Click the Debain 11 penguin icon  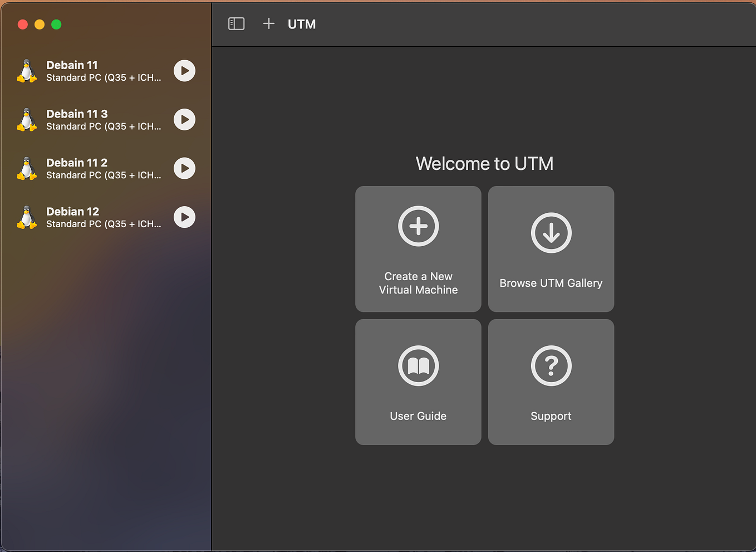[x=27, y=71]
